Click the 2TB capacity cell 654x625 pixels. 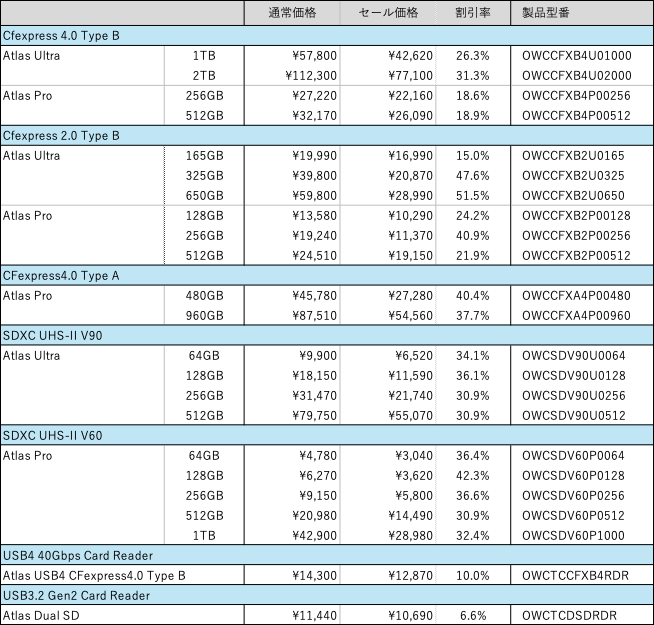click(204, 76)
